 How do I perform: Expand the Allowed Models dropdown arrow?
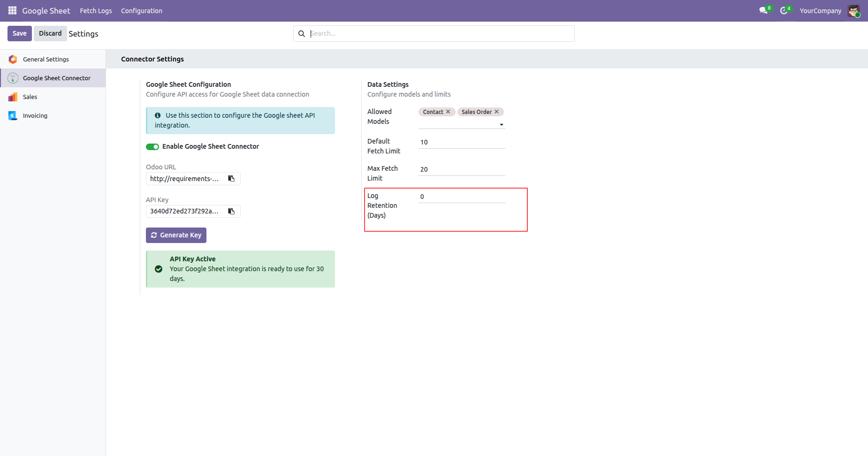(x=502, y=125)
